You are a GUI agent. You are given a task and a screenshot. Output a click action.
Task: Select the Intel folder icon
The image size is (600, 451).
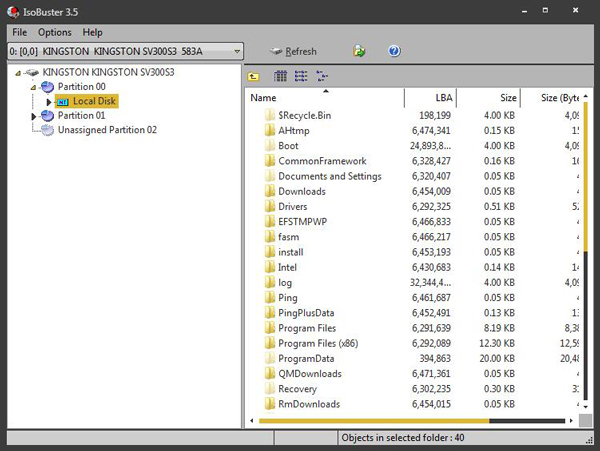tap(270, 267)
